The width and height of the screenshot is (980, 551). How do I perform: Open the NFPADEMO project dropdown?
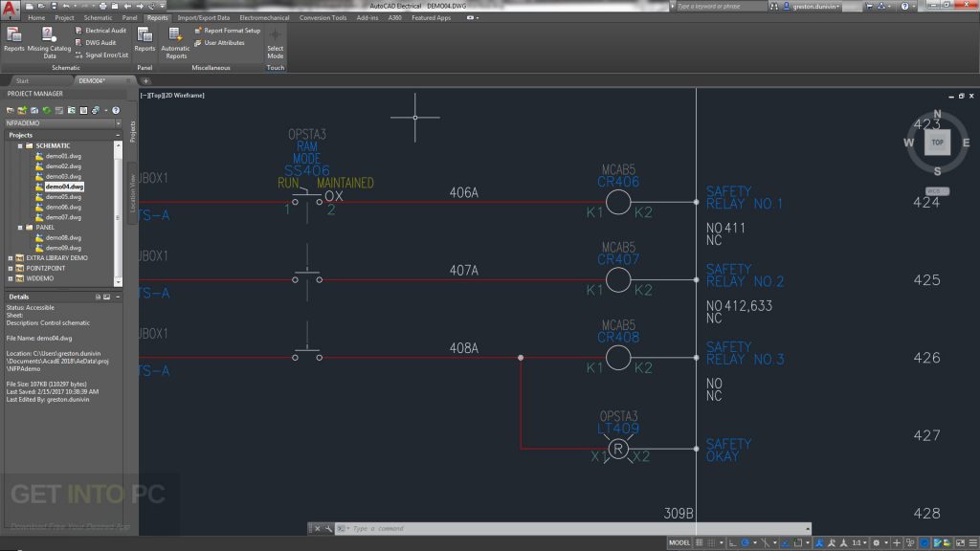118,123
